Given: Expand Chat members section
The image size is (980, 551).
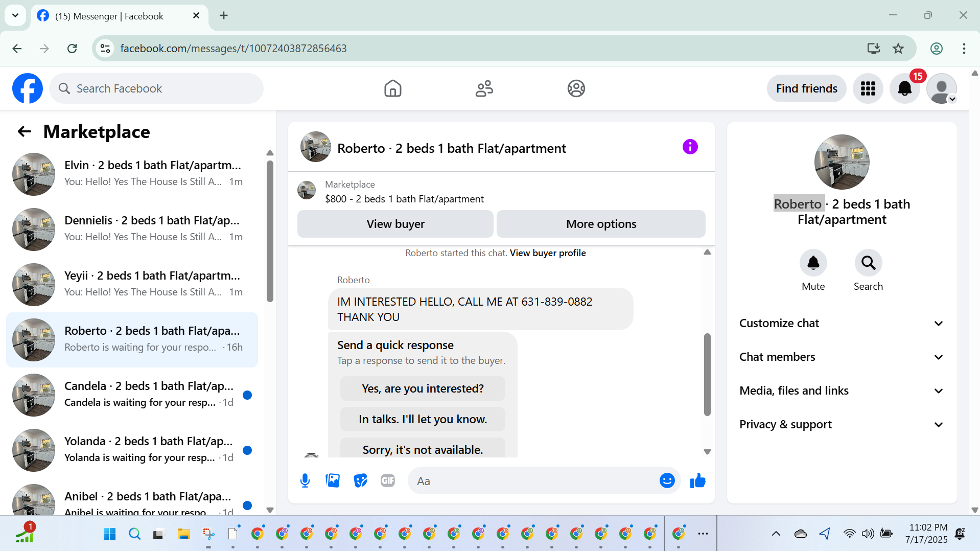Looking at the screenshot, I should [x=842, y=357].
